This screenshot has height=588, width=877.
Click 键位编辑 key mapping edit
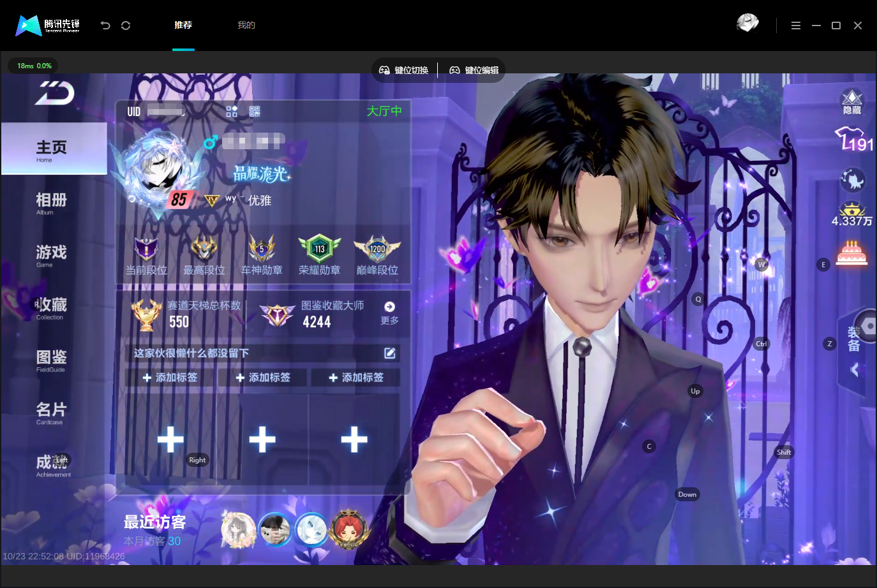tap(474, 70)
